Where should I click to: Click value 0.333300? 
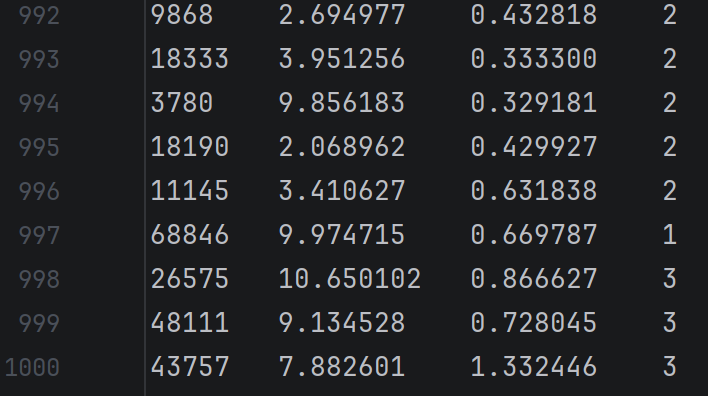[534, 59]
